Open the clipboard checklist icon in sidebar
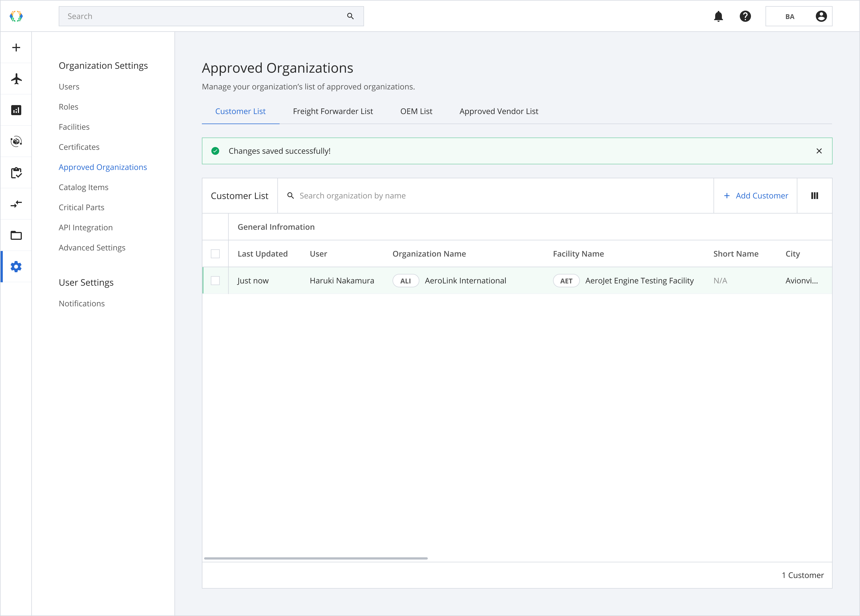860x616 pixels. click(16, 173)
